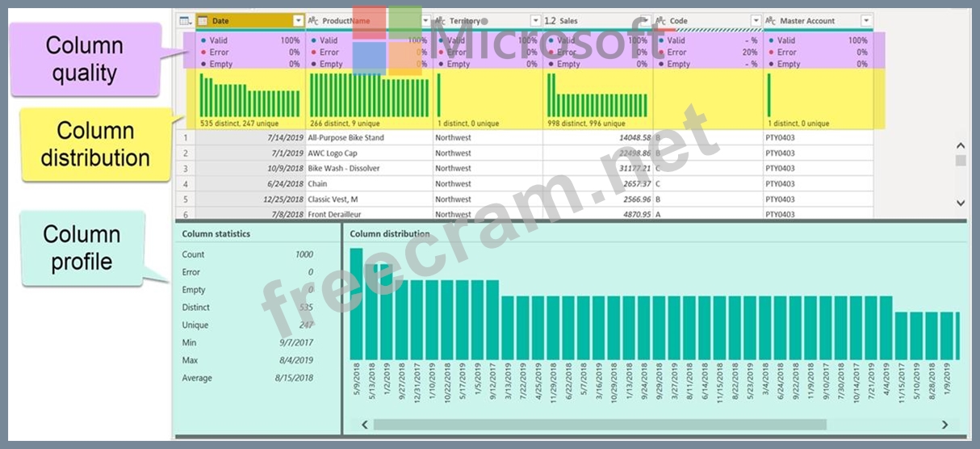The height and width of the screenshot is (449, 980).
Task: Click the data grid's scroll up arrow
Action: (x=961, y=145)
